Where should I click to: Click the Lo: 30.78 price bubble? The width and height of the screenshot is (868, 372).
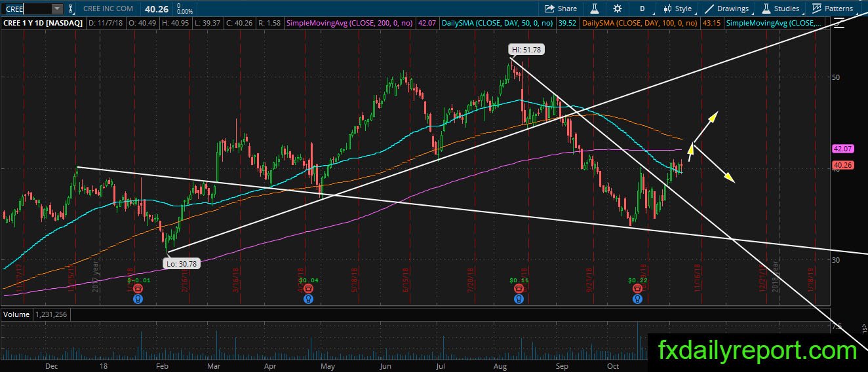click(x=180, y=263)
